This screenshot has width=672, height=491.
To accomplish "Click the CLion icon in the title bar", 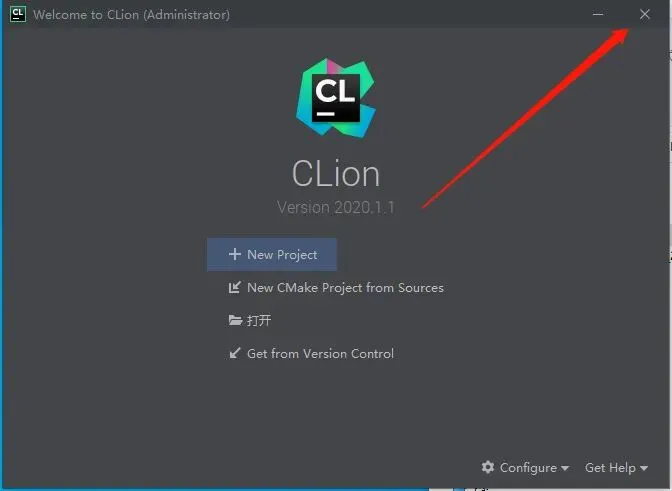I will 18,14.
